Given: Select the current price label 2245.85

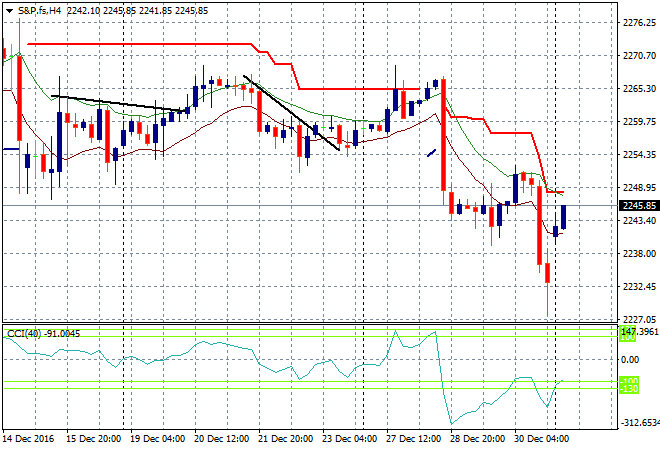Looking at the screenshot, I should tap(639, 205).
